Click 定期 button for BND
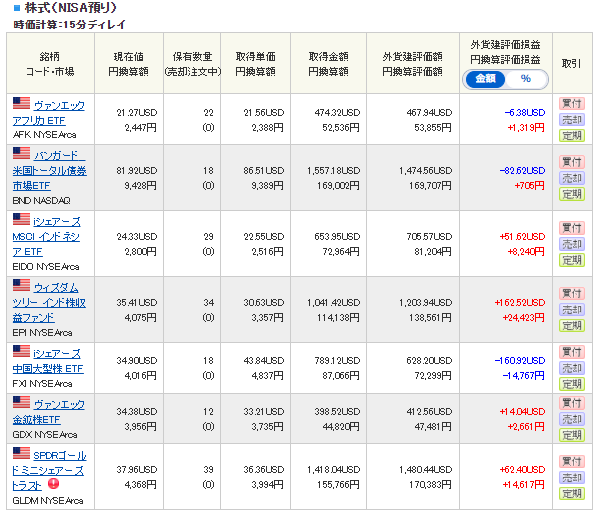The image size is (595, 510). (x=571, y=194)
